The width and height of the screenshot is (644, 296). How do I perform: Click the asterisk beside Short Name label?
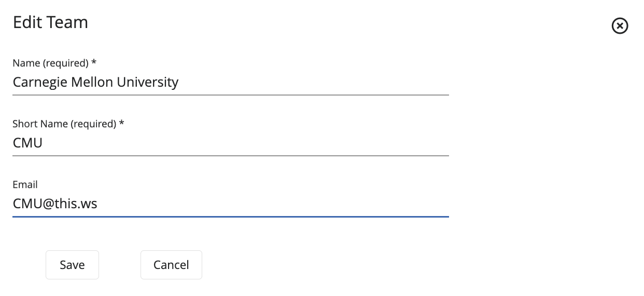[122, 124]
